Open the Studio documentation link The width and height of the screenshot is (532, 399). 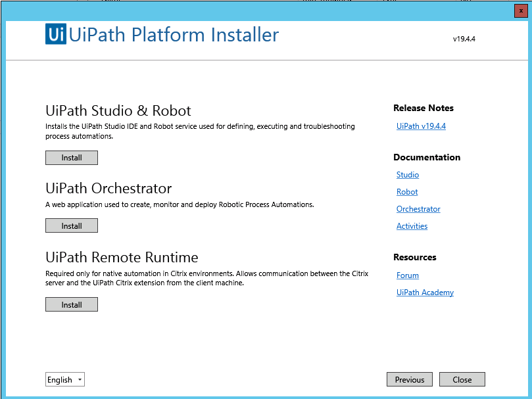408,175
